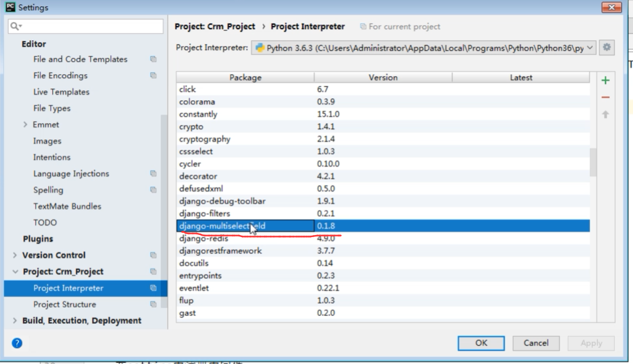Select the colorama package row

coord(383,102)
